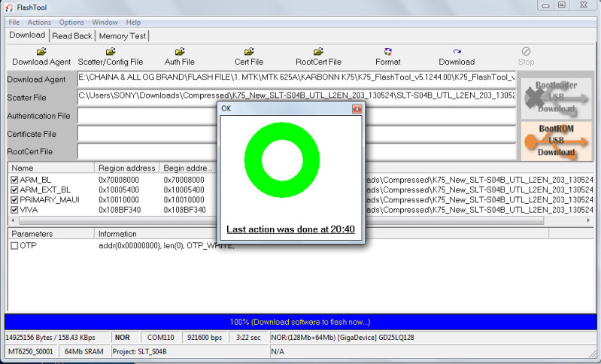The image size is (601, 364).
Task: Select region address 0x108BF340 of VIVA
Action: [120, 210]
